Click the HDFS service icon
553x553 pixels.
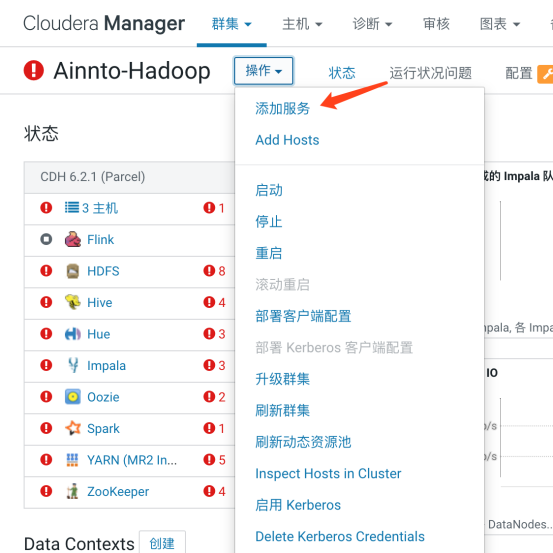[73, 271]
